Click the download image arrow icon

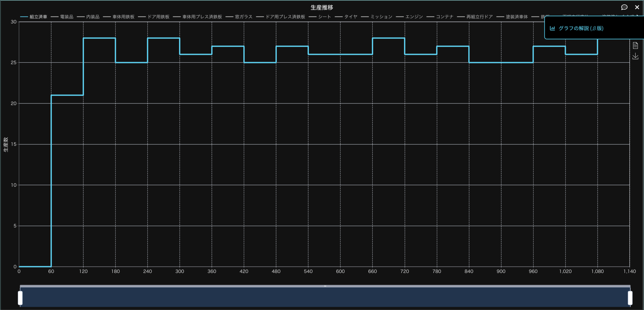pos(635,56)
